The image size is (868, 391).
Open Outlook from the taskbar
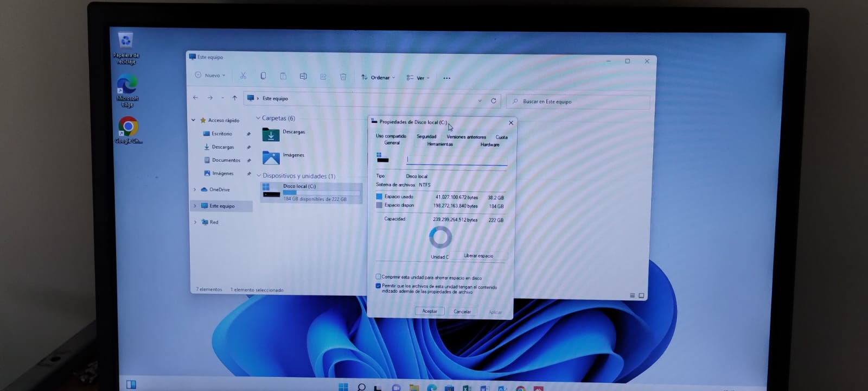[502, 388]
